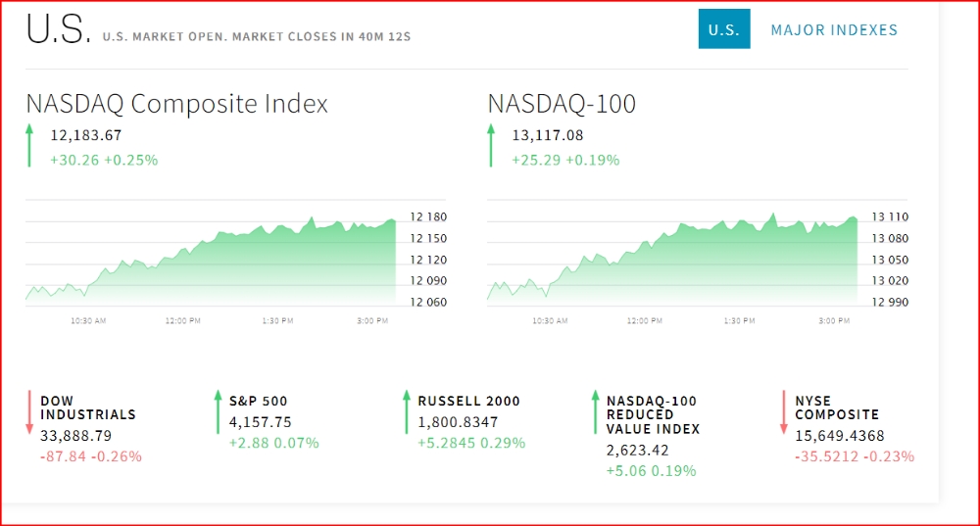980x526 pixels.
Task: Click red down arrow next to Dow Industrials
Action: click(29, 411)
